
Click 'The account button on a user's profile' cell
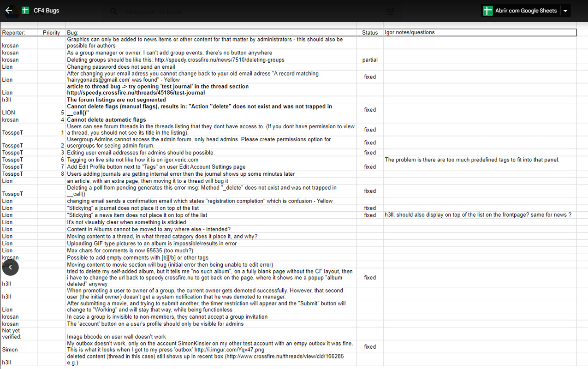point(211,324)
